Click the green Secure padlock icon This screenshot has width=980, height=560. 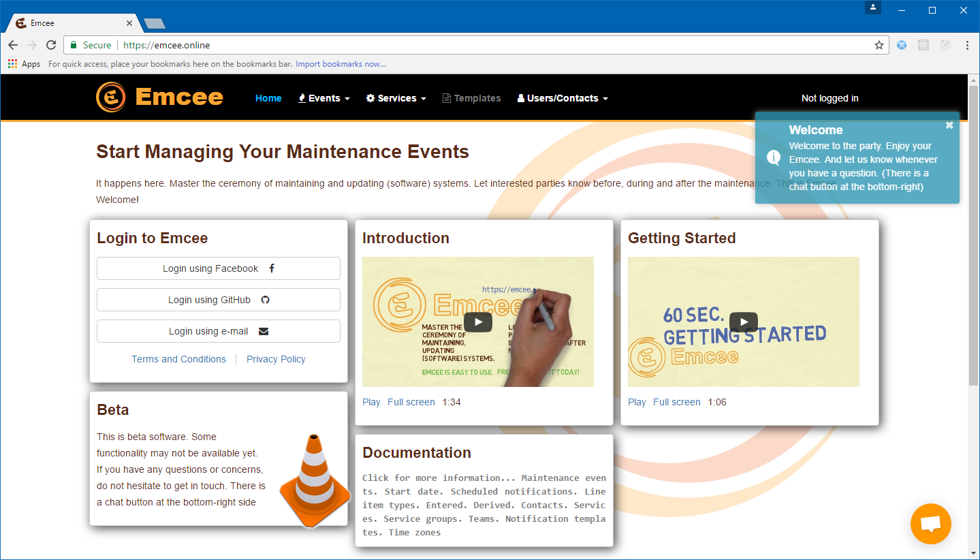coord(74,45)
